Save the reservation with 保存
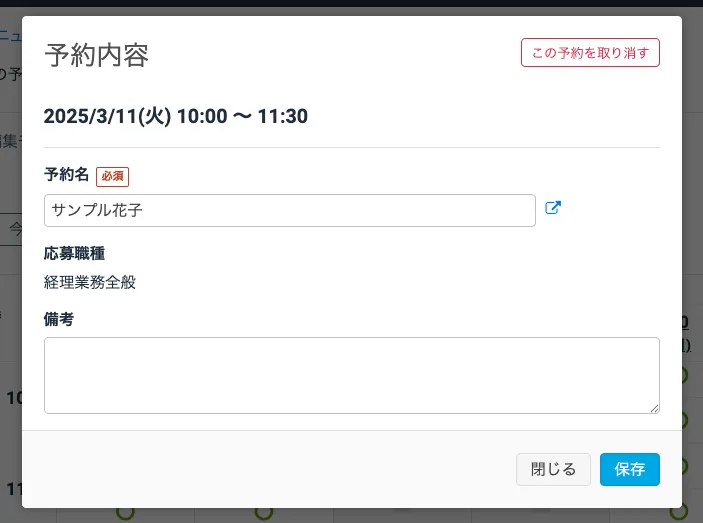The width and height of the screenshot is (703, 523). 629,469
